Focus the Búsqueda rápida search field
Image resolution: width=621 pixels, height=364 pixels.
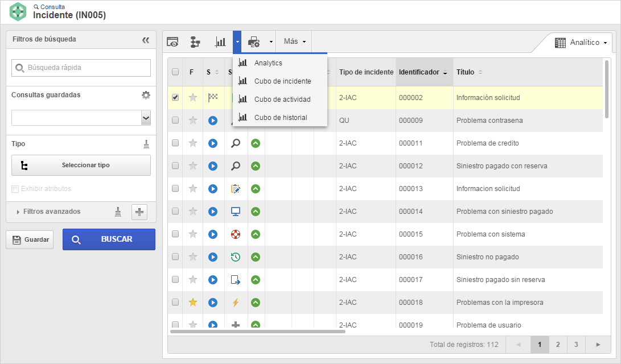[x=81, y=68]
